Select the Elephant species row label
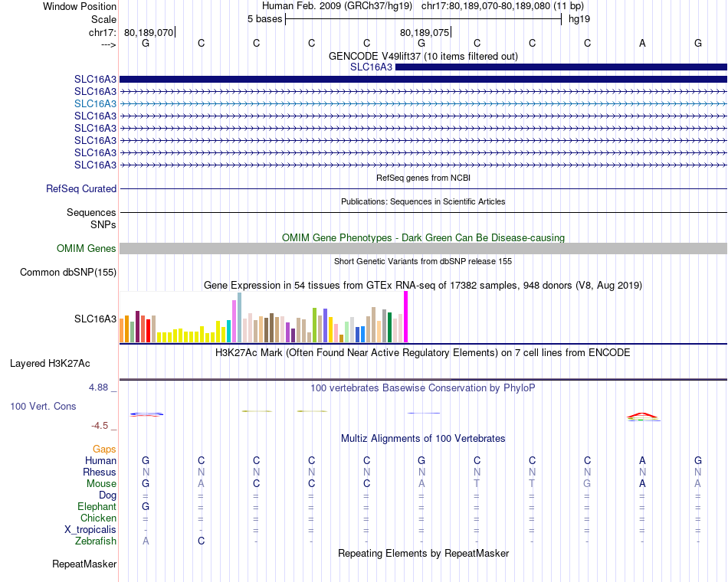Screen dimensions: 728x582 tap(97, 506)
